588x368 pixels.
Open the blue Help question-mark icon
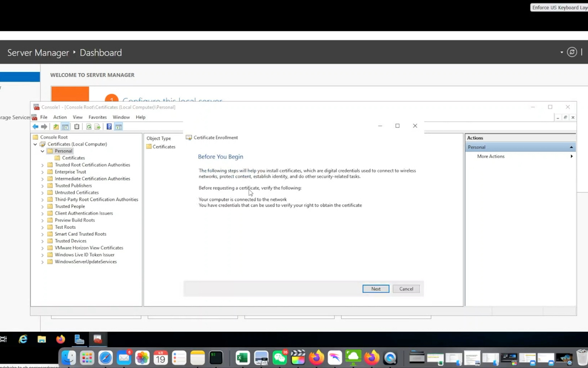click(x=109, y=127)
